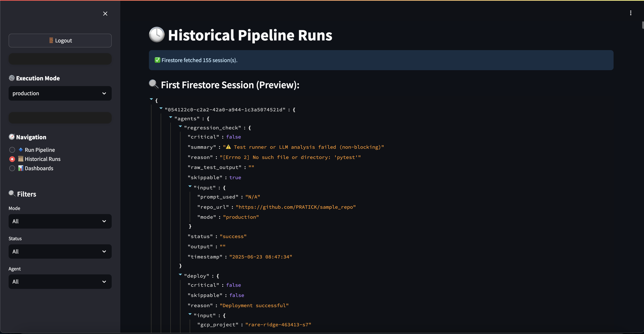Click the magnifier icon next to Filters
Screen dimensions: 644x334
pyautogui.click(x=12, y=194)
